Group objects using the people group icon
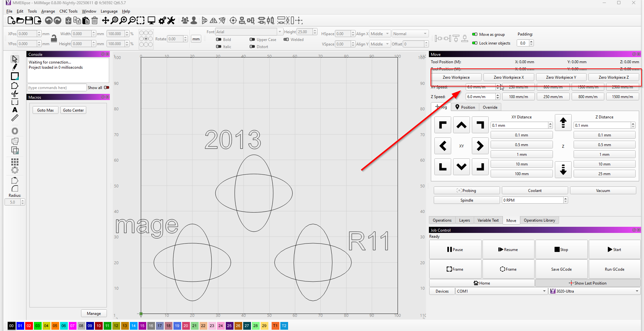The width and height of the screenshot is (644, 331). 185,21
